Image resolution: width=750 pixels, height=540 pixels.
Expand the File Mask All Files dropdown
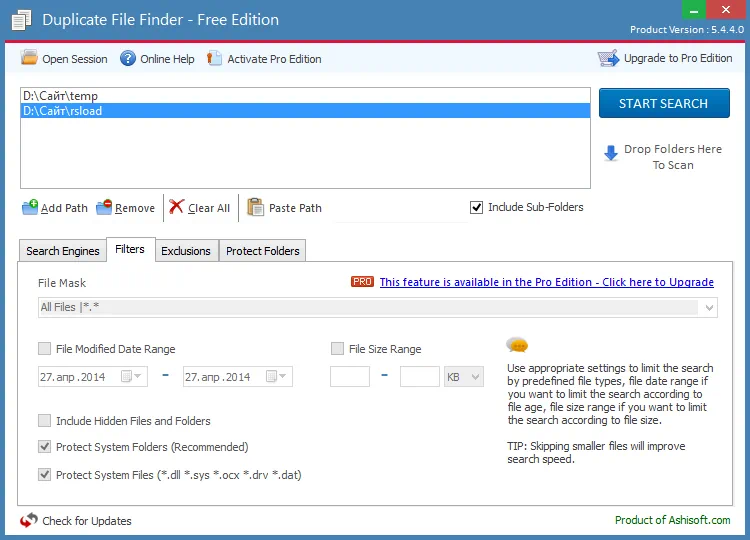coord(709,308)
